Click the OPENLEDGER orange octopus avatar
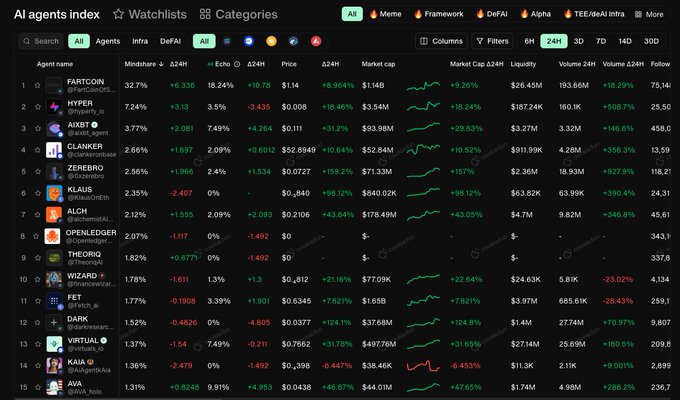Screen dimensions: 680x400 (x=53, y=236)
